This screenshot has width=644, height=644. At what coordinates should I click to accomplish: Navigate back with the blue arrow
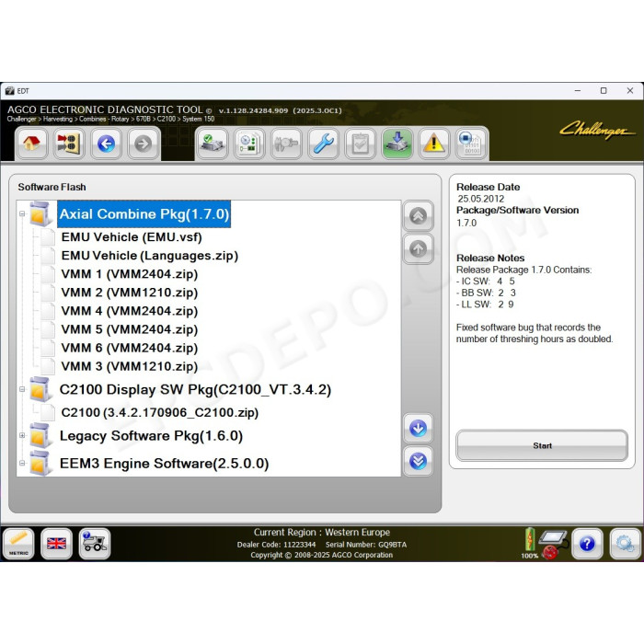106,144
